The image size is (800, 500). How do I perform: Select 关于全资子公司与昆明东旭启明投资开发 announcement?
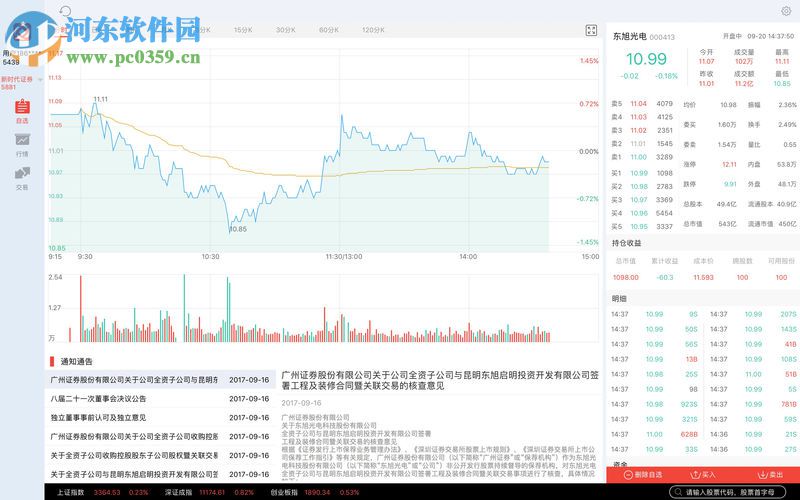(160, 474)
